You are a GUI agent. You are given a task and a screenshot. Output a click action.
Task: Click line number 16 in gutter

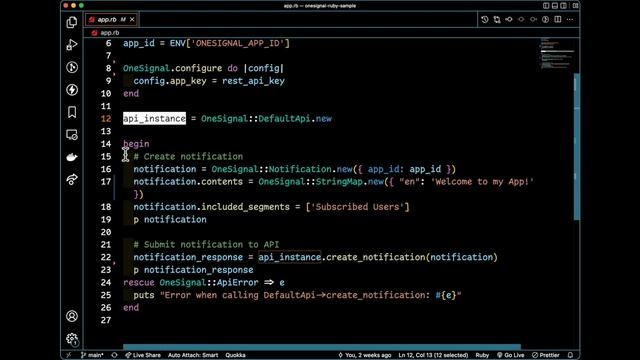106,169
